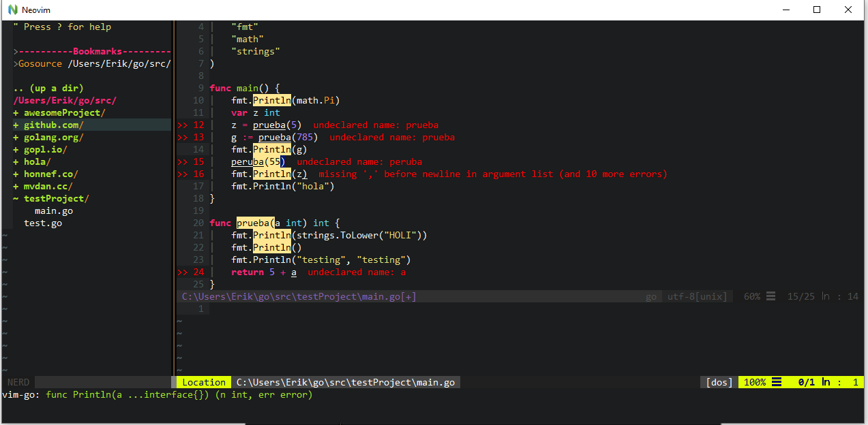Select the Location tab in bottom statusline
The image size is (868, 425).
(x=203, y=382)
